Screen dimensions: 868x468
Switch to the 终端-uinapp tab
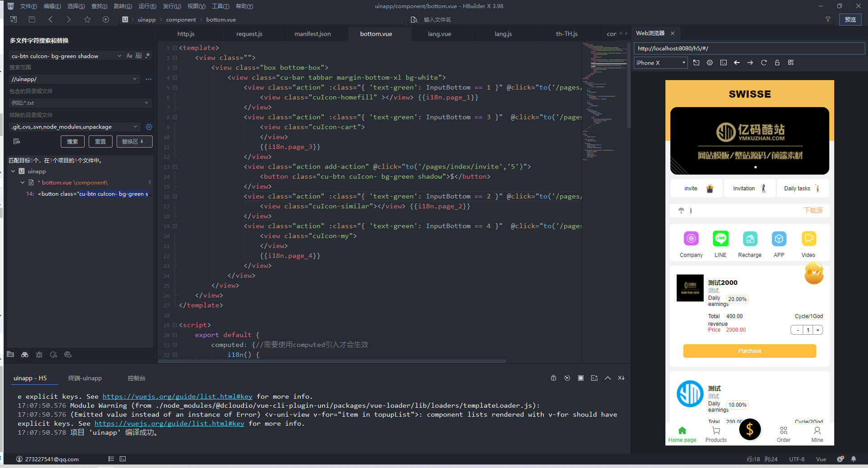point(85,378)
